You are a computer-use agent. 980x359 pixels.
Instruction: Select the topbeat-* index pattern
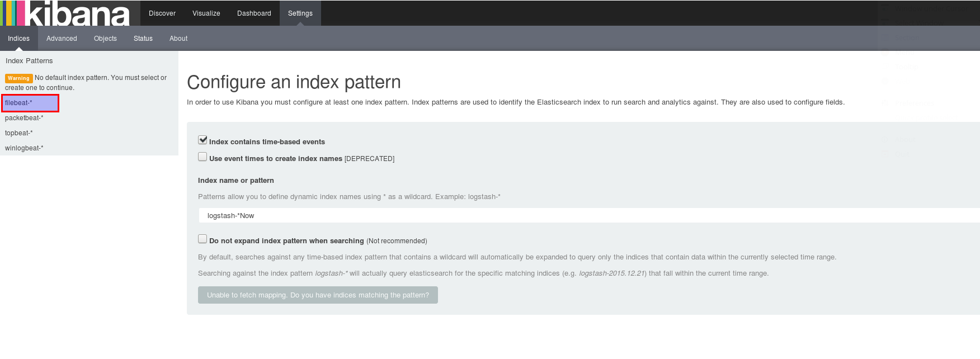pyautogui.click(x=19, y=133)
